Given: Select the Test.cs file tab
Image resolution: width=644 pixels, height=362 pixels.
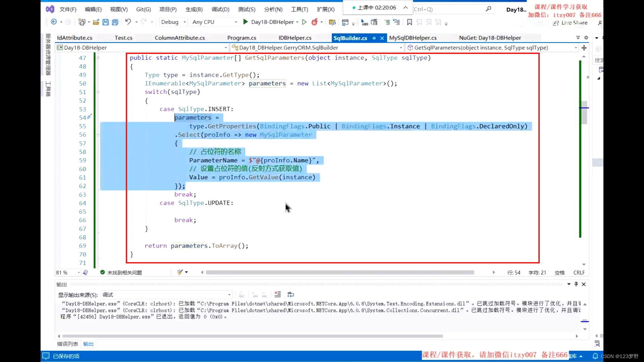Looking at the screenshot, I should pos(123,38).
